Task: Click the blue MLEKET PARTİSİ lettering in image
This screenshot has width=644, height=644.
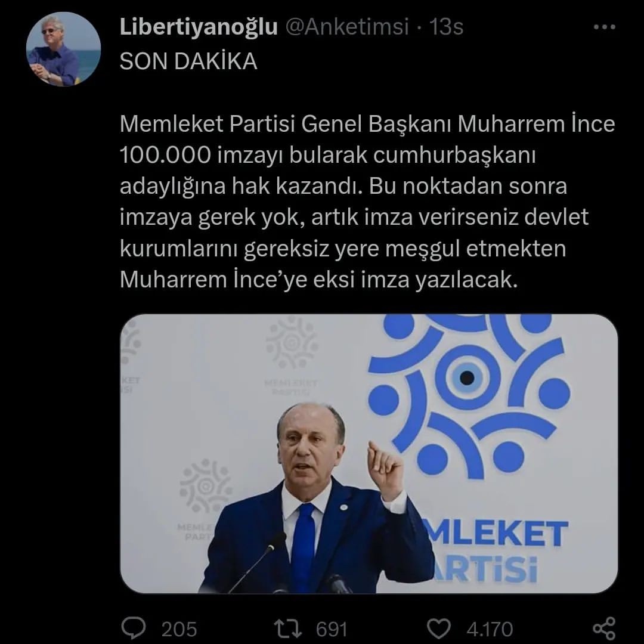Action: 497,550
